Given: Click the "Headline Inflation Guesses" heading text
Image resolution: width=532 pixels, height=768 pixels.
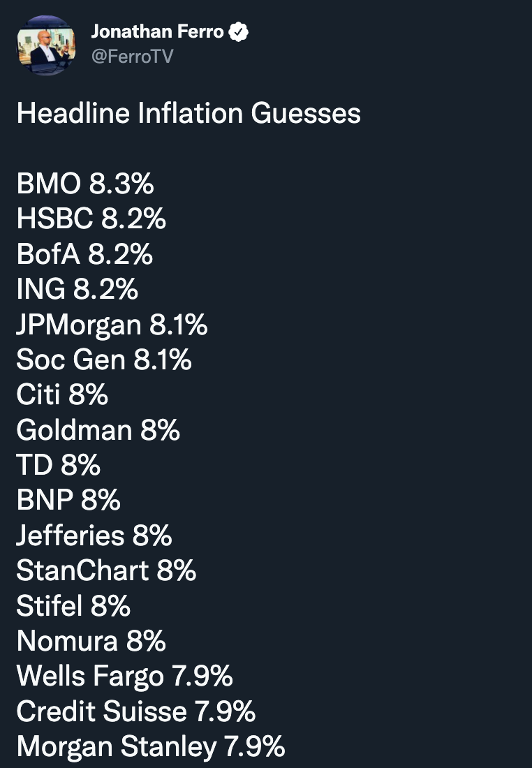Looking at the screenshot, I should click(x=189, y=113).
